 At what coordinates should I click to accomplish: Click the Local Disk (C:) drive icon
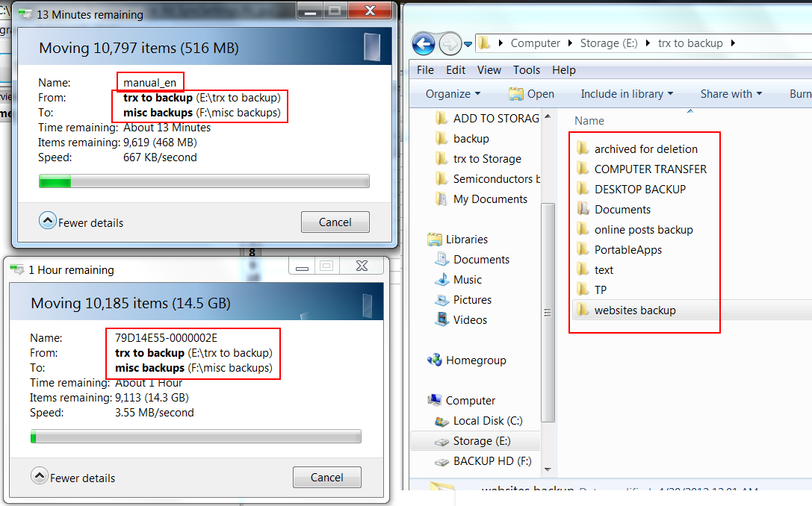click(441, 421)
